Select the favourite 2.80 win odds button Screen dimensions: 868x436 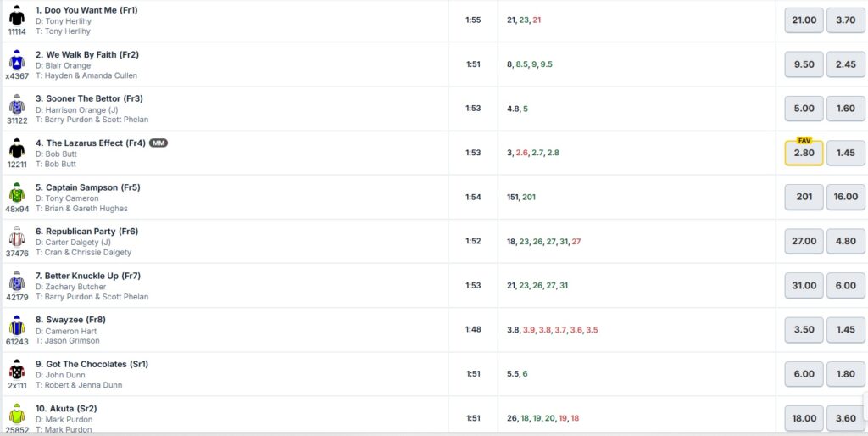coord(804,153)
